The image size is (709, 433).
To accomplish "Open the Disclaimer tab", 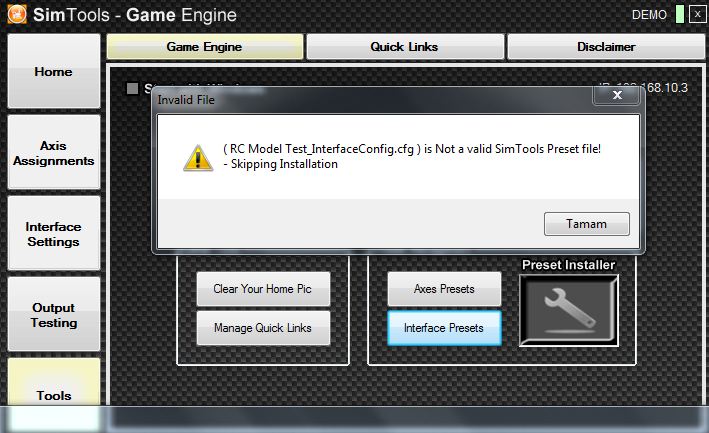I will pyautogui.click(x=606, y=47).
